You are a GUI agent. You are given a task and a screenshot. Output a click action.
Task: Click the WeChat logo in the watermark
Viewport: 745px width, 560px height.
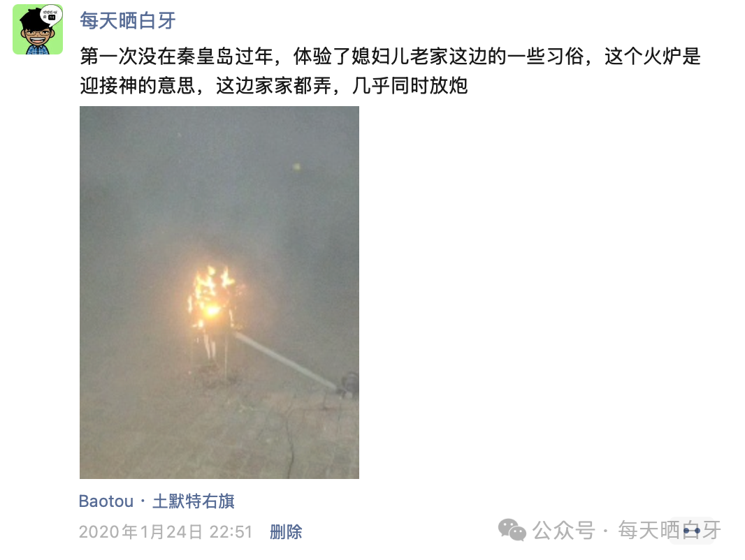click(512, 530)
